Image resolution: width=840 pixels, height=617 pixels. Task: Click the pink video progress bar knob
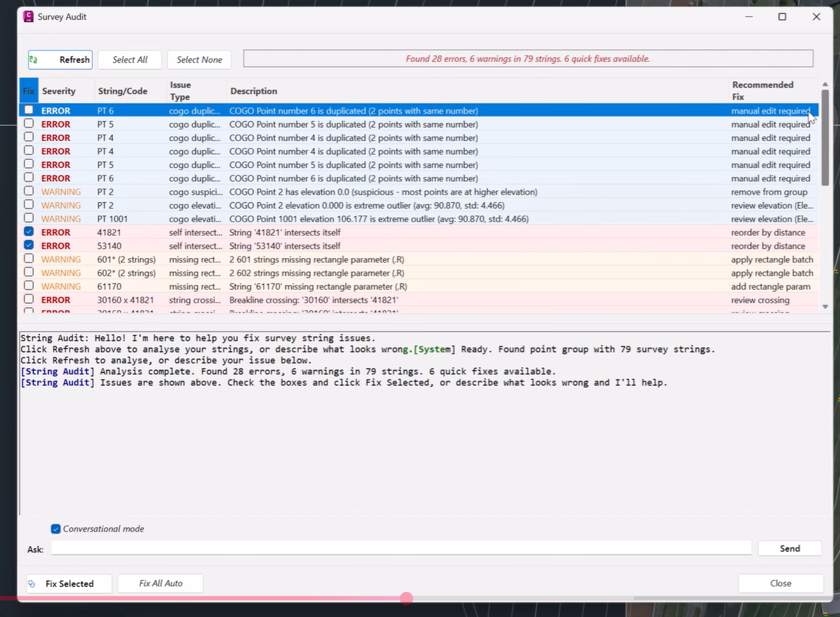407,599
